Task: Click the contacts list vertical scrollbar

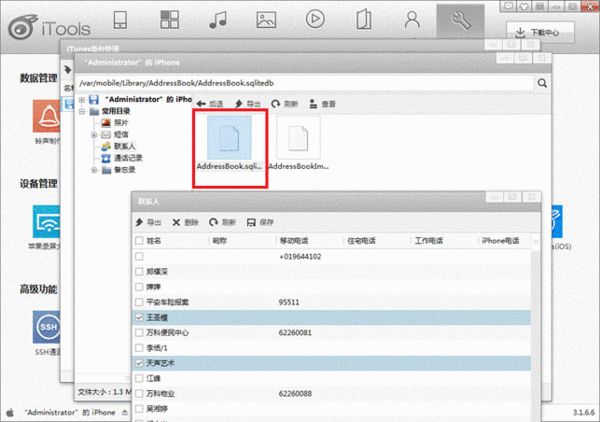Action: (535, 329)
